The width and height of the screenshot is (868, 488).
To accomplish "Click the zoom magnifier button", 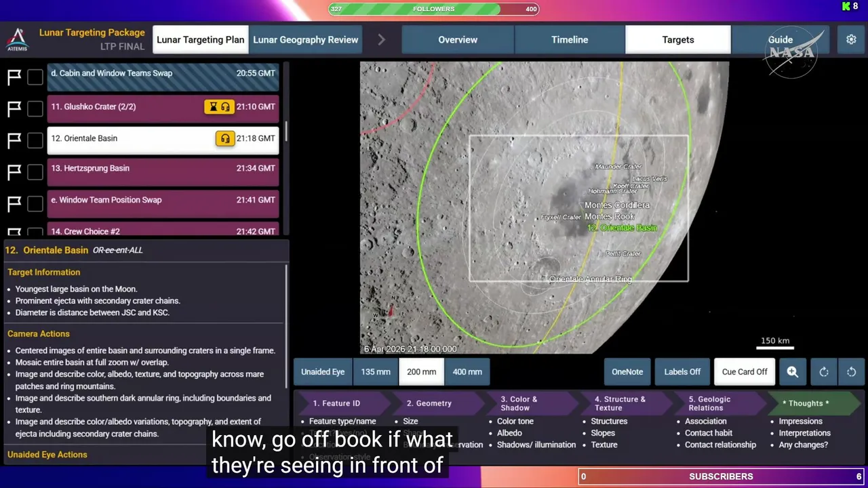I will [792, 371].
